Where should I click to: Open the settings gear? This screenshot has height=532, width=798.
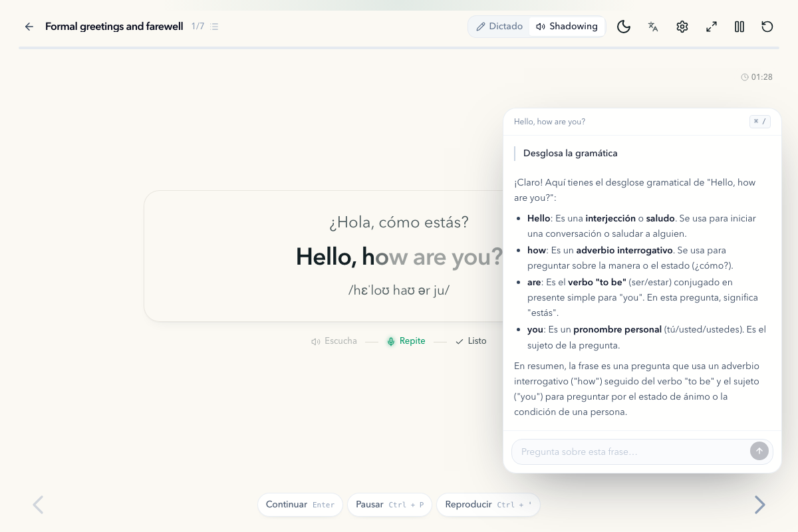click(x=682, y=27)
